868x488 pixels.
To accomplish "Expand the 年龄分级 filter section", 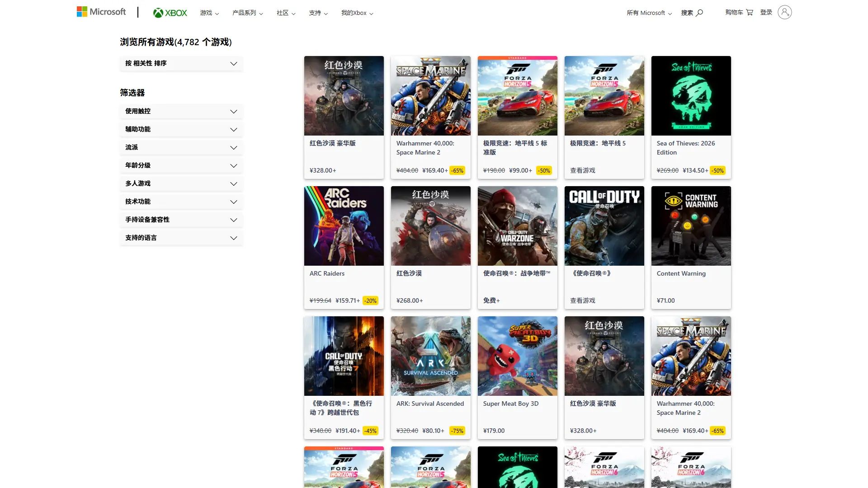I will tap(181, 165).
